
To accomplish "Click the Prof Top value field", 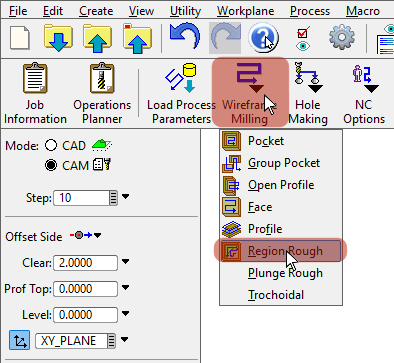I will [86, 289].
